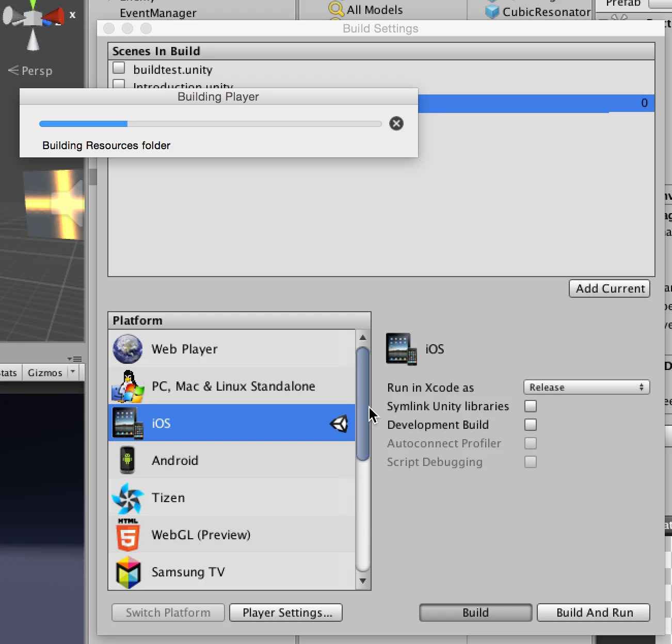Open the Gizmos dropdown arrow
672x644 pixels.
pos(73,372)
